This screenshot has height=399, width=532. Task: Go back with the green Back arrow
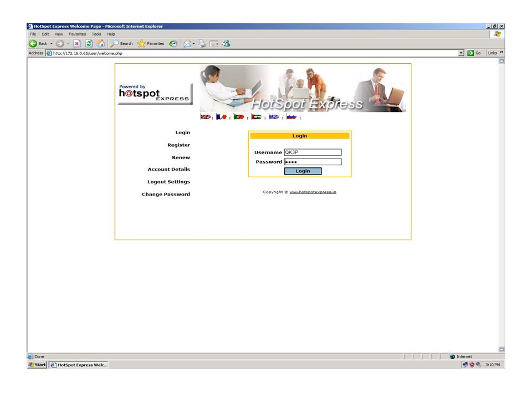pos(38,43)
